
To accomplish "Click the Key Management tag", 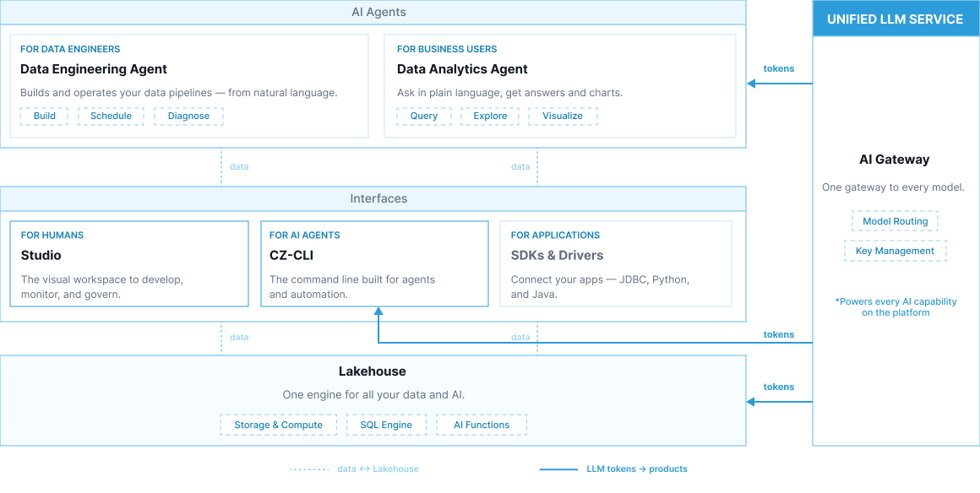I will pos(895,252).
